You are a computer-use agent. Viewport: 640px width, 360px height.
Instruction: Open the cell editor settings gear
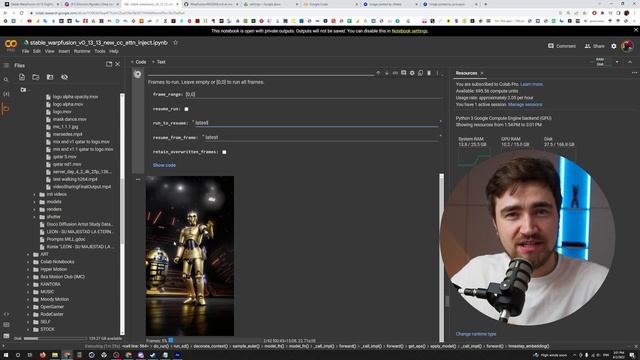point(412,73)
